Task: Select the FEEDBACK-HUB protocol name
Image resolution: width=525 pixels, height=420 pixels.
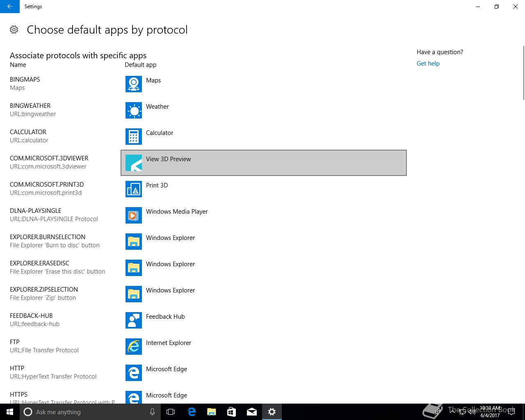Action: 31,316
